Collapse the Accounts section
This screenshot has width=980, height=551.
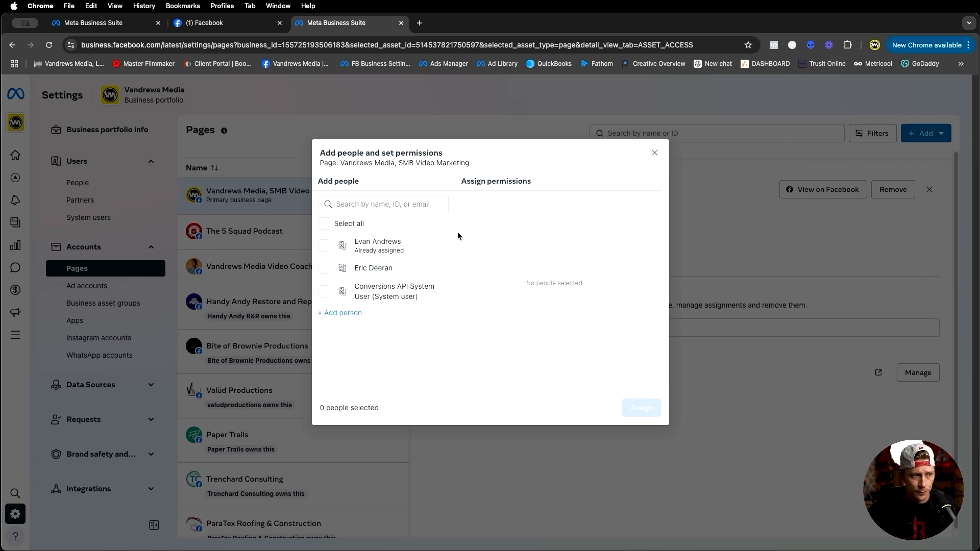(x=151, y=247)
